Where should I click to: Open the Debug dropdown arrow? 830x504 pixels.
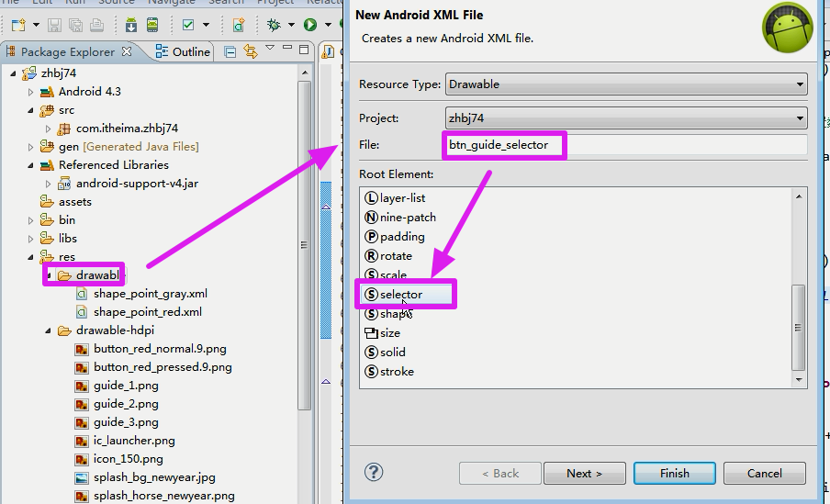tap(291, 25)
